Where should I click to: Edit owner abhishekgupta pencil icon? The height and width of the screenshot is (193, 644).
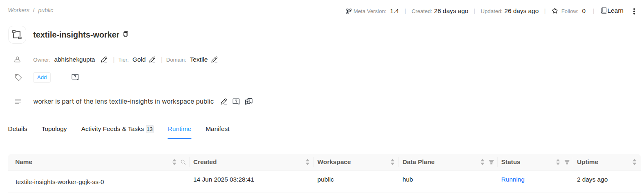pos(104,60)
